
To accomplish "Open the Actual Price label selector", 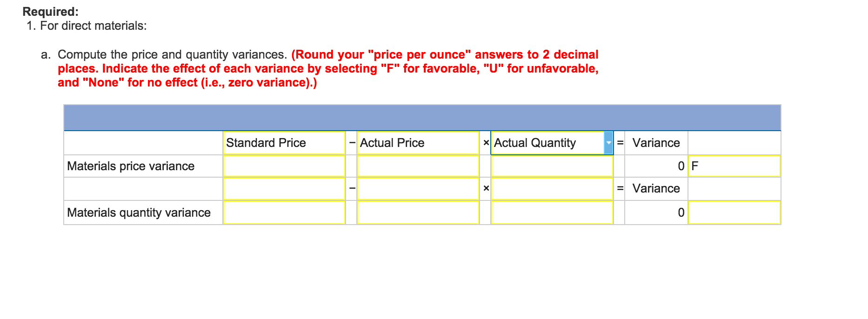I will point(418,143).
